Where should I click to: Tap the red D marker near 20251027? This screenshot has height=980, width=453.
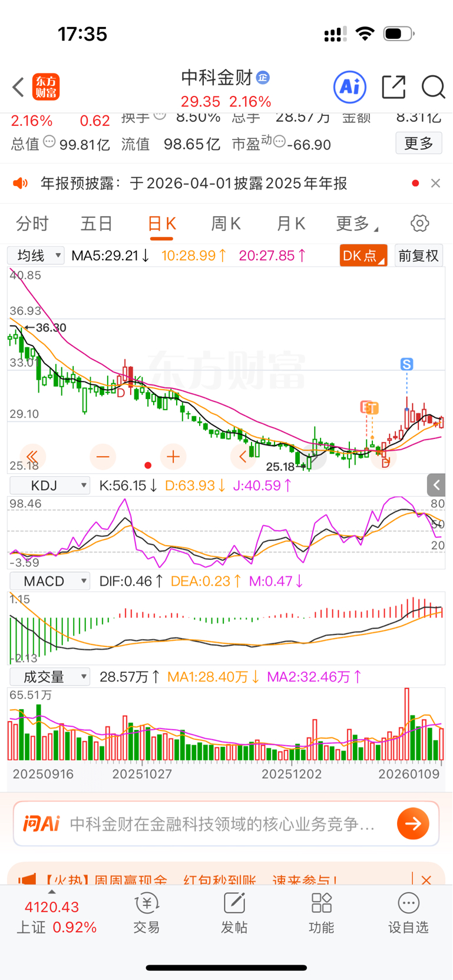click(120, 393)
